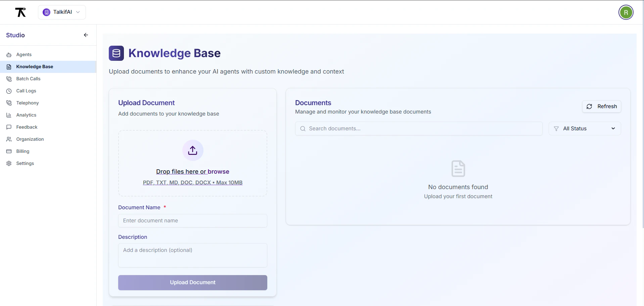This screenshot has width=644, height=306.
Task: Open Settings via the gear icon
Action: [x=9, y=163]
